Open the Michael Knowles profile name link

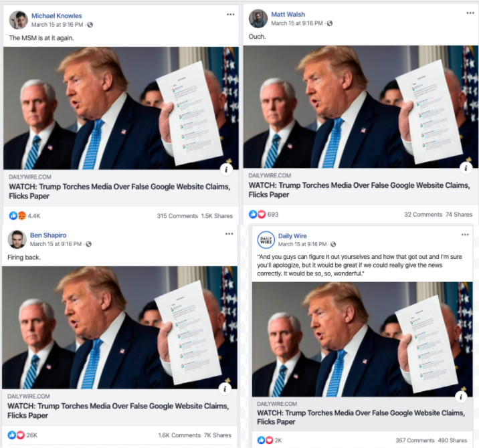(x=56, y=15)
